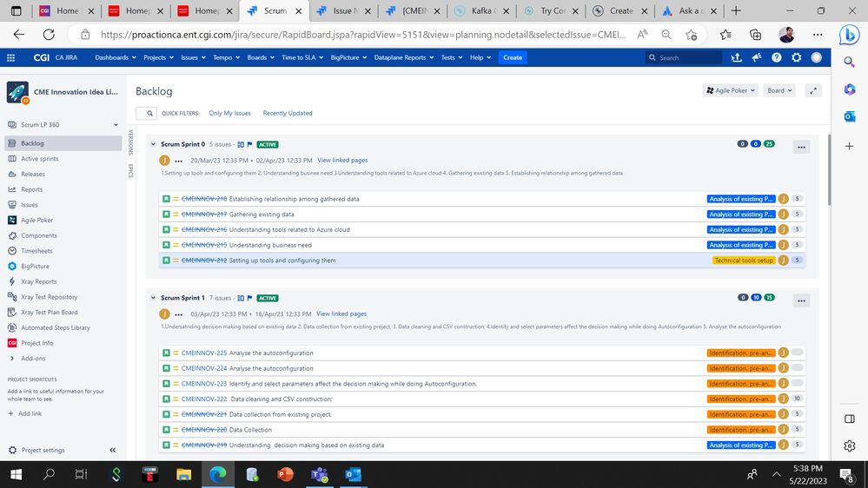Image resolution: width=868 pixels, height=488 pixels.
Task: Open Project Info in sidebar
Action: pyautogui.click(x=37, y=343)
